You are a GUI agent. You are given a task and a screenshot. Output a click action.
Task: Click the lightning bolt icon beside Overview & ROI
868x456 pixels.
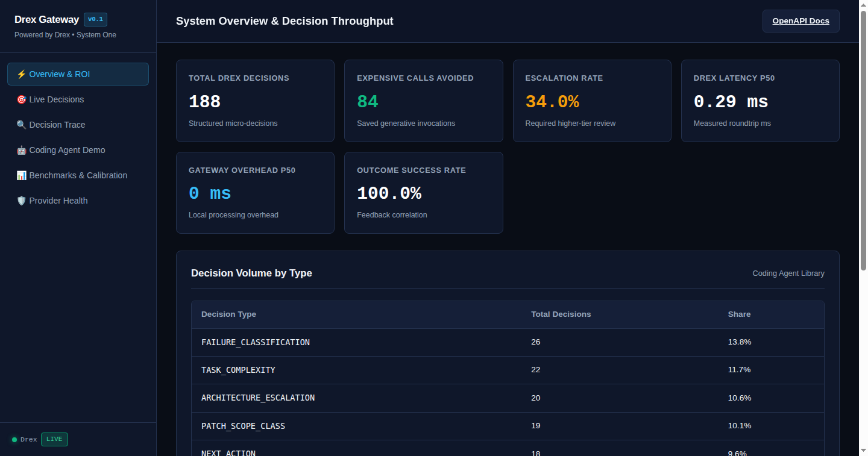[x=21, y=74]
